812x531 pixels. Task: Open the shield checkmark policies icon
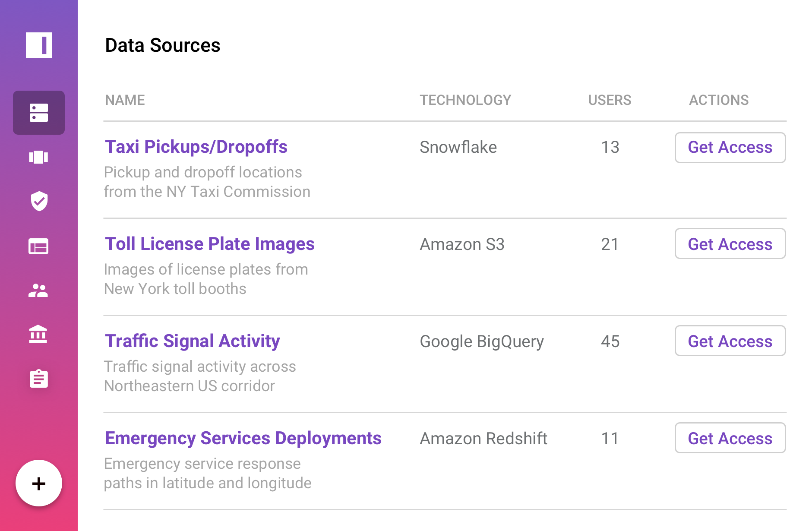click(x=39, y=201)
